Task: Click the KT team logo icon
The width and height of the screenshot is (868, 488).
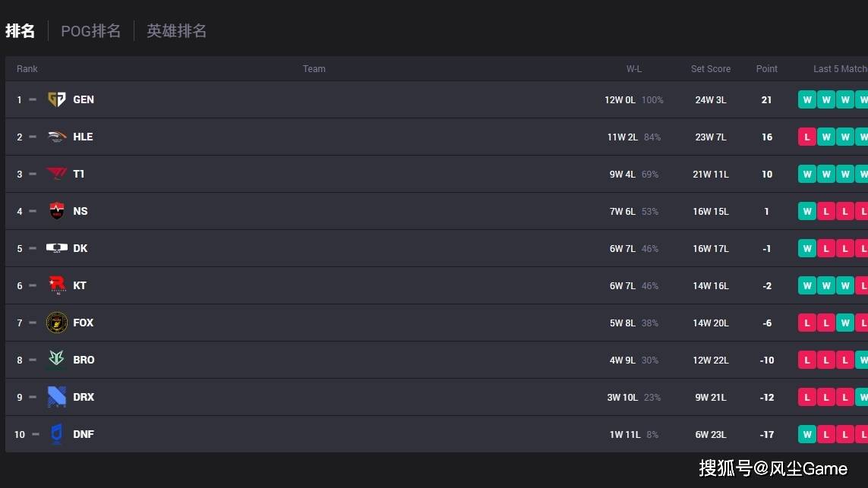Action: click(56, 285)
